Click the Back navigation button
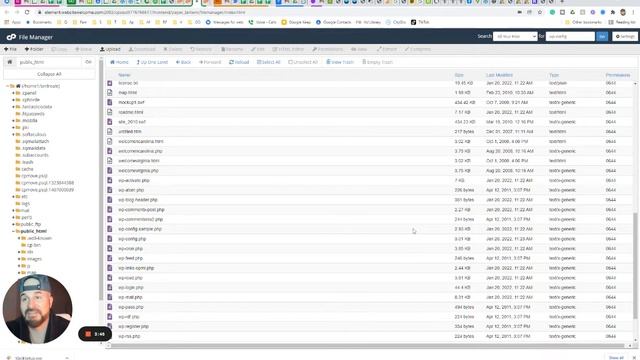640x360 pixels. 183,62
